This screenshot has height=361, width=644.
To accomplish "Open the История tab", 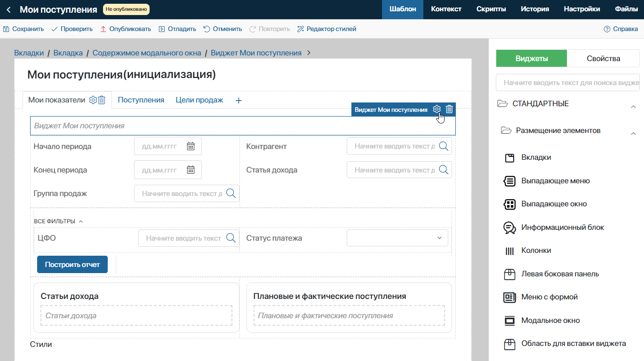I will coord(535,9).
